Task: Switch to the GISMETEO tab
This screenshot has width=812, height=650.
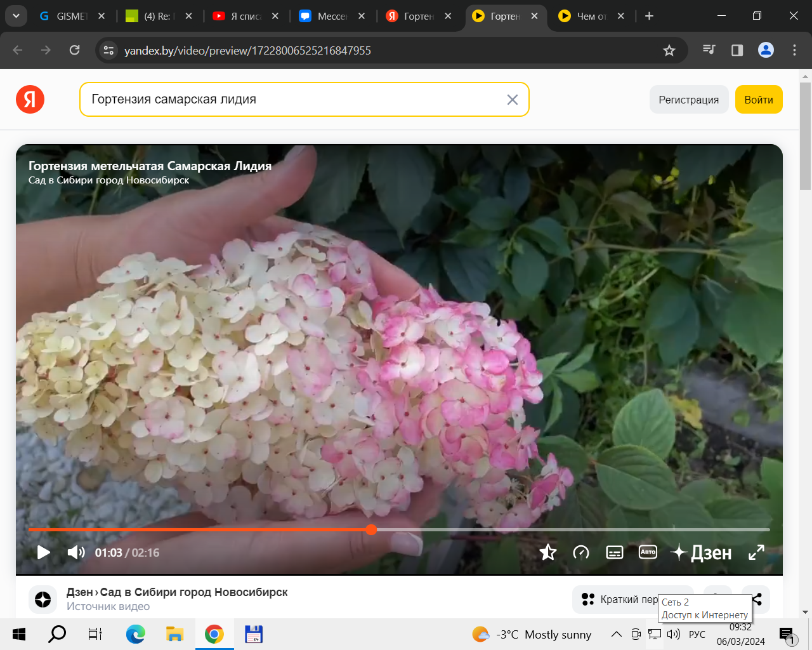Action: (x=71, y=16)
